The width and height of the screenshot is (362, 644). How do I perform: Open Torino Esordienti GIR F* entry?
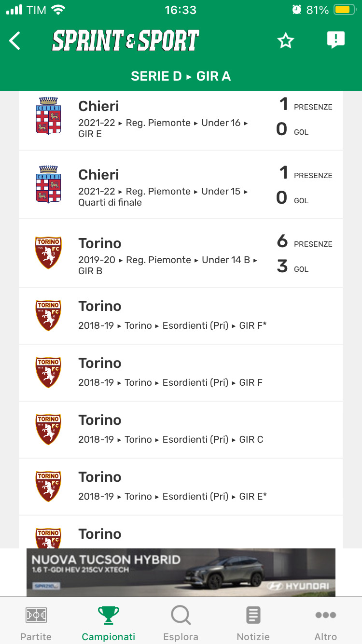(172, 316)
